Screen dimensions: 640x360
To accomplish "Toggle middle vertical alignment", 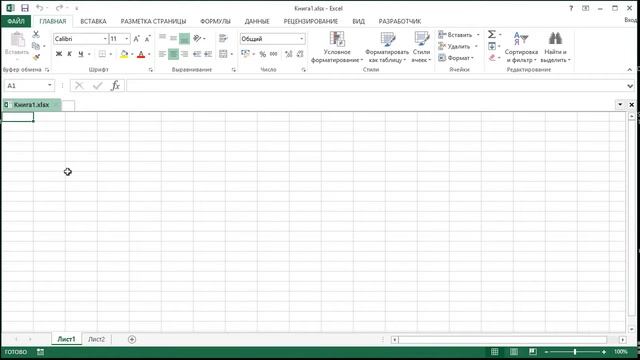I will coord(173,38).
